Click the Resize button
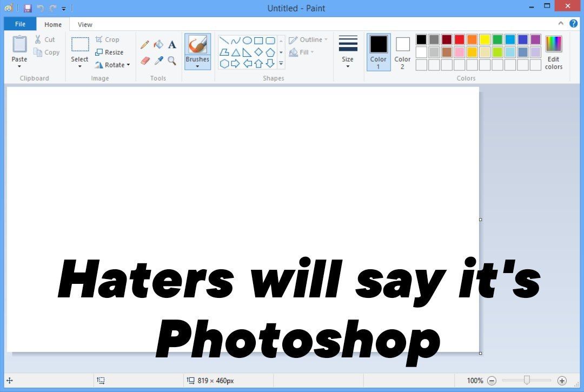The width and height of the screenshot is (584, 392). point(109,52)
